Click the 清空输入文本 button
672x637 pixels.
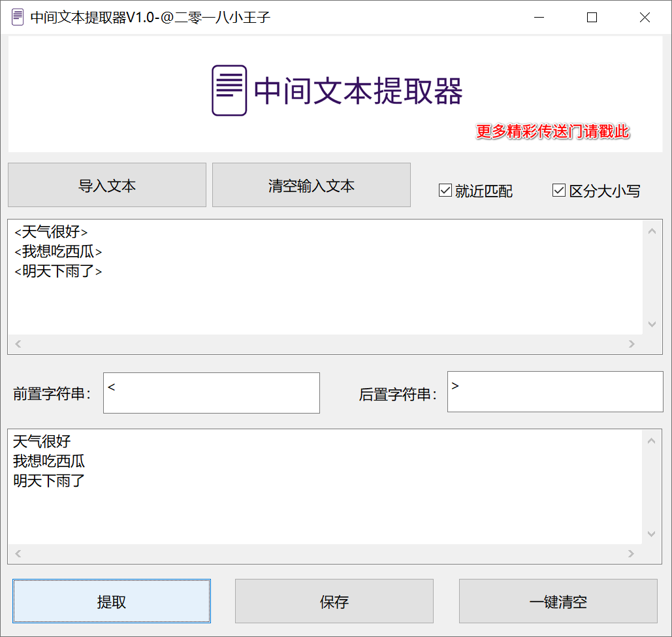pyautogui.click(x=312, y=185)
